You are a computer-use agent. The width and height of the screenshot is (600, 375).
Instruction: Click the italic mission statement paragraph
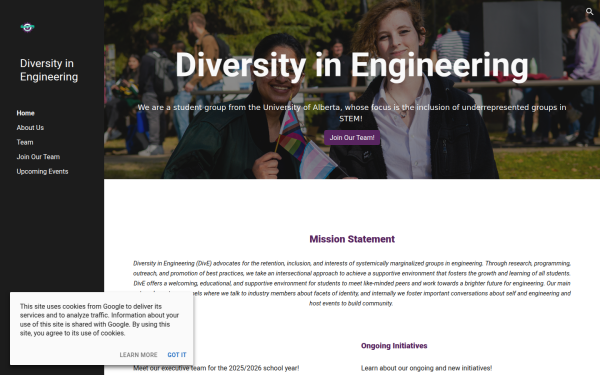(x=352, y=283)
